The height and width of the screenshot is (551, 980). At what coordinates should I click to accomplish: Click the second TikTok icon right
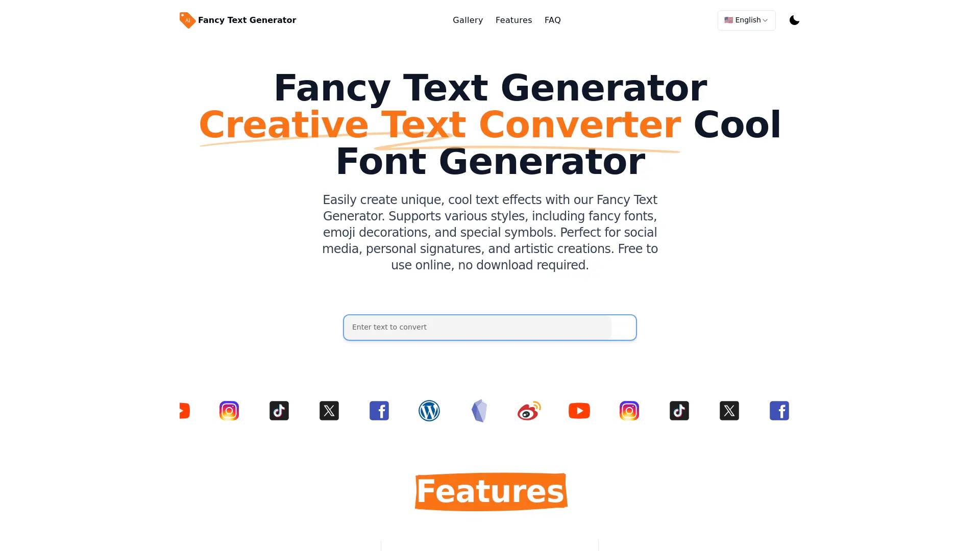point(679,410)
